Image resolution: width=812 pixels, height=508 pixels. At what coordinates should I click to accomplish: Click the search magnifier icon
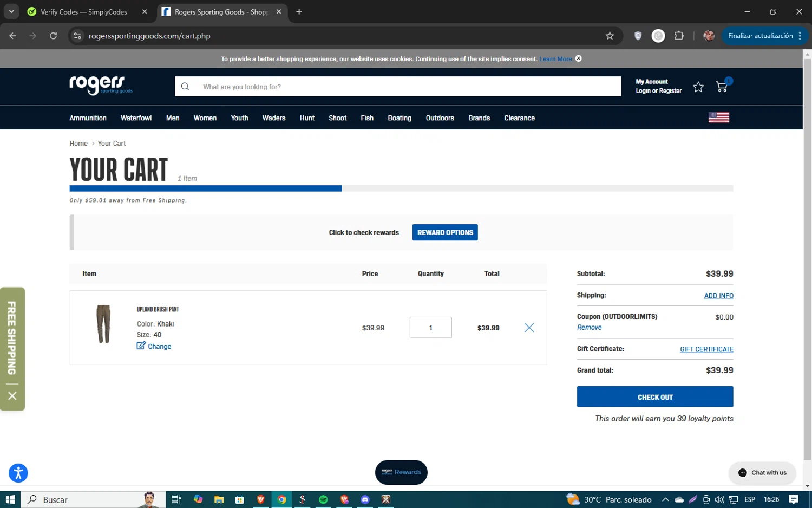pos(185,87)
